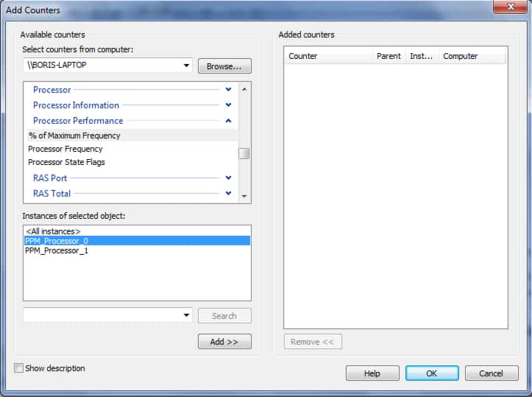This screenshot has height=397, width=532.
Task: Enable the Show description checkbox
Action: [18, 368]
